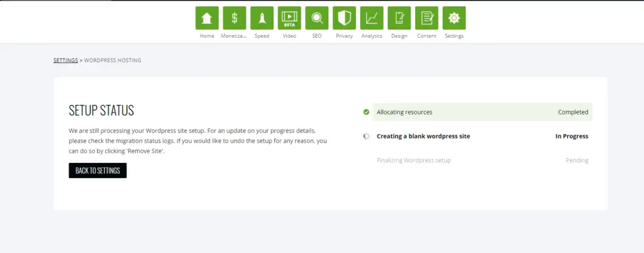Open the SEO magnifier icon

[x=317, y=18]
